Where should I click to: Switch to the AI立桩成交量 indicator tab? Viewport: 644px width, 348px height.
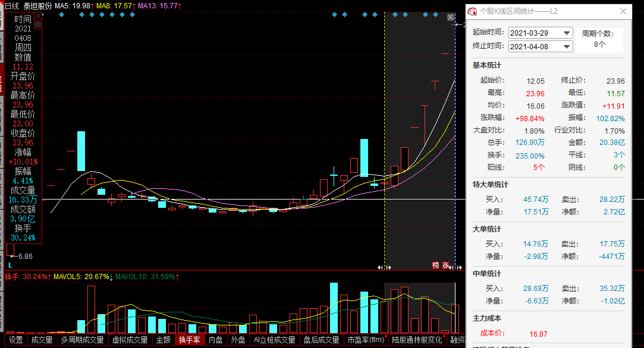click(x=274, y=340)
